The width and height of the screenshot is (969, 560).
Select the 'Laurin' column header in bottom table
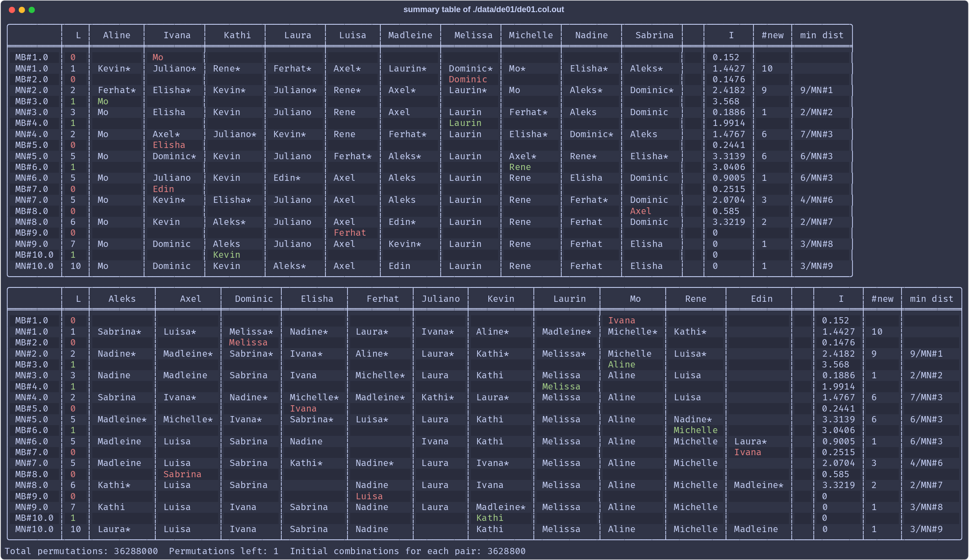click(x=569, y=299)
